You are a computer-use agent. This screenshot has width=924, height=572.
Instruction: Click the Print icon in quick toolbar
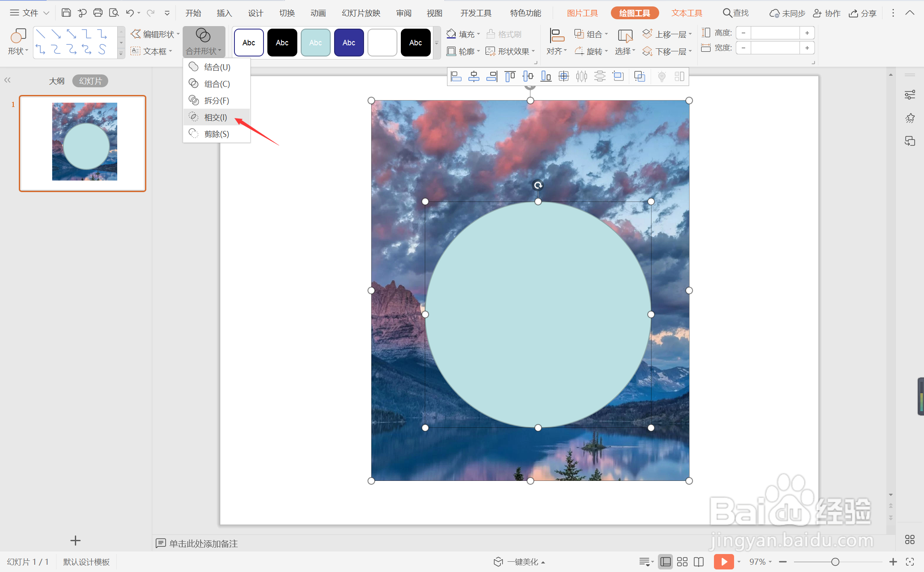pos(98,13)
